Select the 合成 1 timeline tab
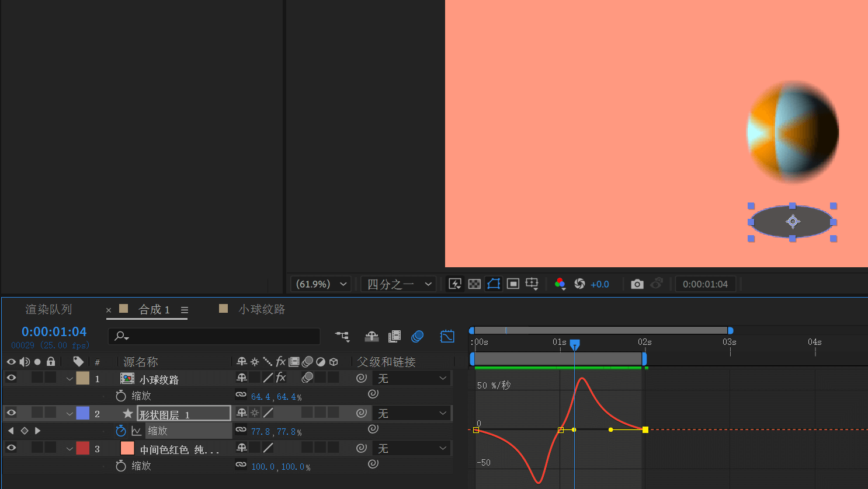Image resolution: width=868 pixels, height=489 pixels. pos(154,309)
